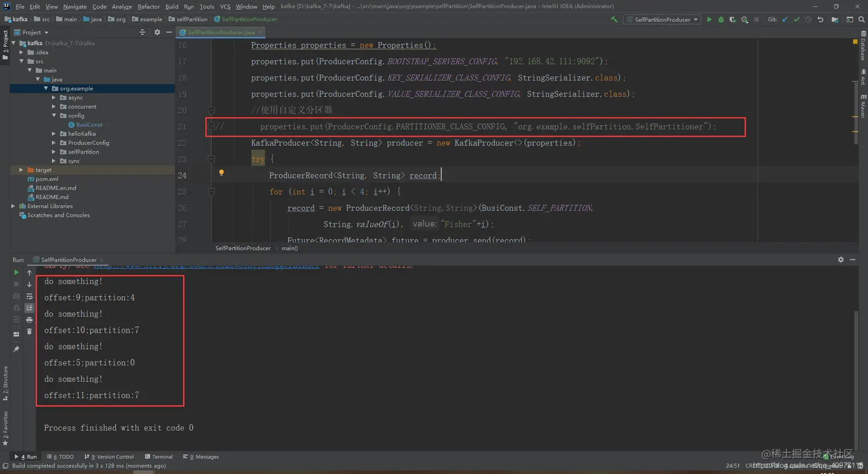Collapse the config package
868x474 pixels.
55,115
